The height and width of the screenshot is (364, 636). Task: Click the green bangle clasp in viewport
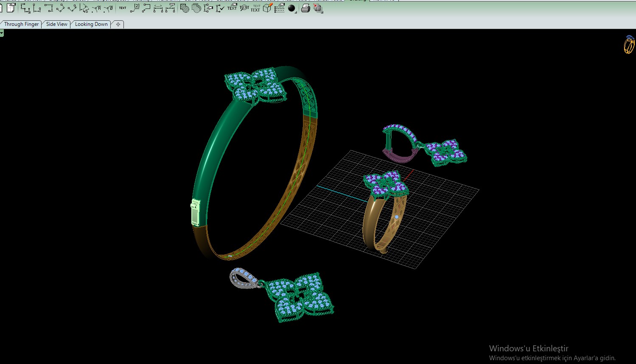[x=195, y=212]
